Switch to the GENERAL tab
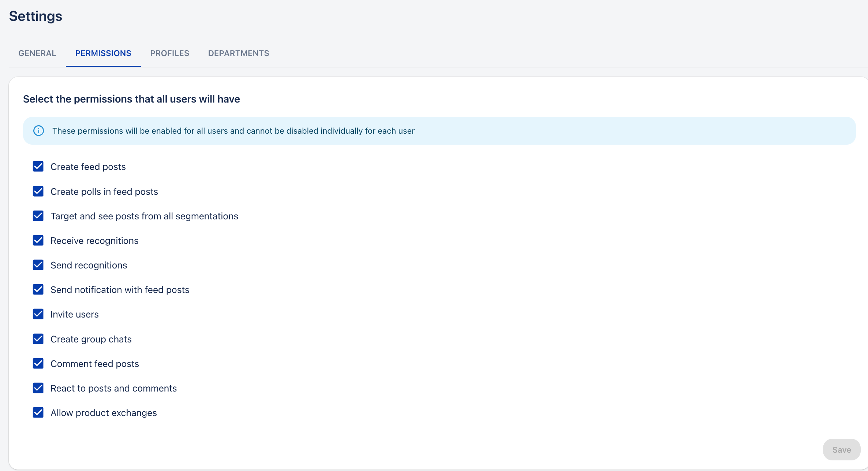Image resolution: width=868 pixels, height=471 pixels. point(37,53)
